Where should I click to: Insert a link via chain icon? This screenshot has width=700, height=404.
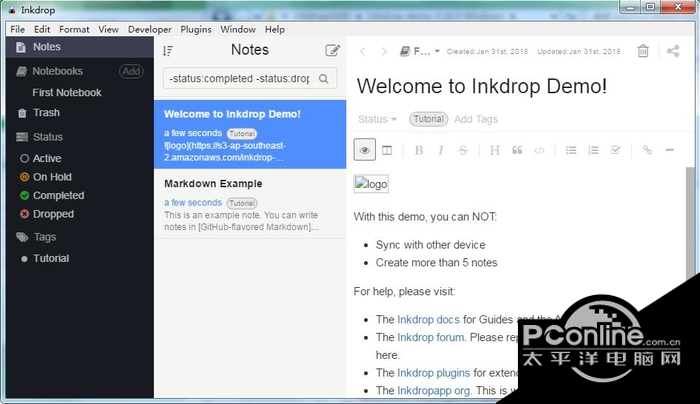[x=647, y=150]
